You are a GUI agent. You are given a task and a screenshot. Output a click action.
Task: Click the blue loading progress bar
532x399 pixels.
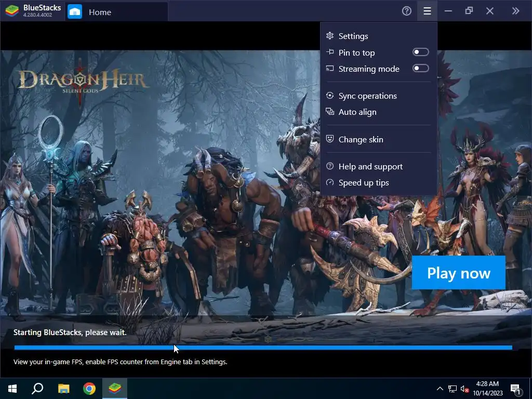pos(263,348)
